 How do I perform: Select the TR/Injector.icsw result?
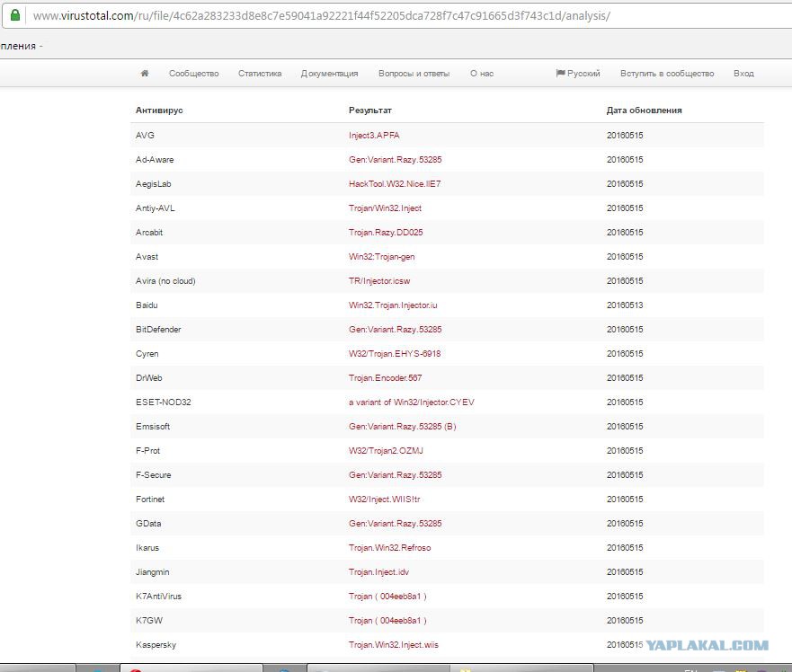tap(379, 280)
